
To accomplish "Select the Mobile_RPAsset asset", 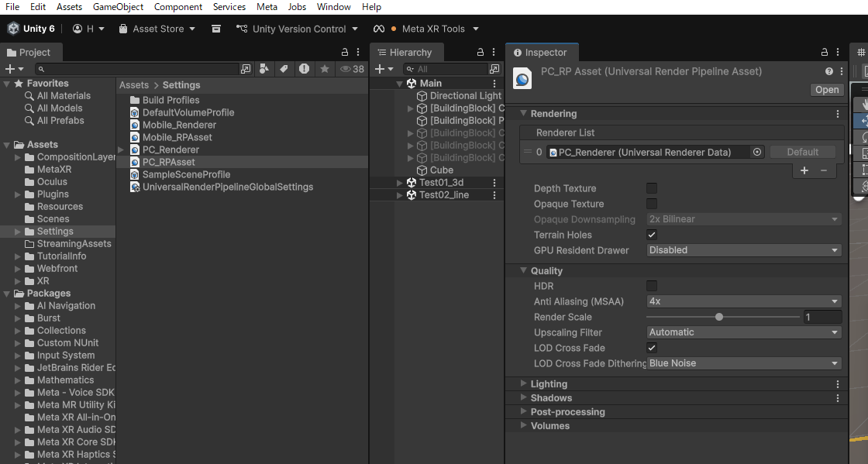I will (x=177, y=137).
